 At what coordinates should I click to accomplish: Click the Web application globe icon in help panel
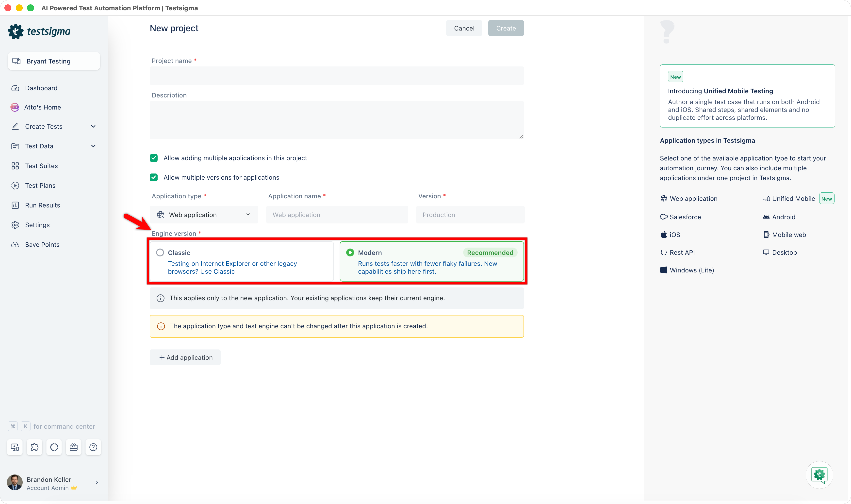pos(663,199)
